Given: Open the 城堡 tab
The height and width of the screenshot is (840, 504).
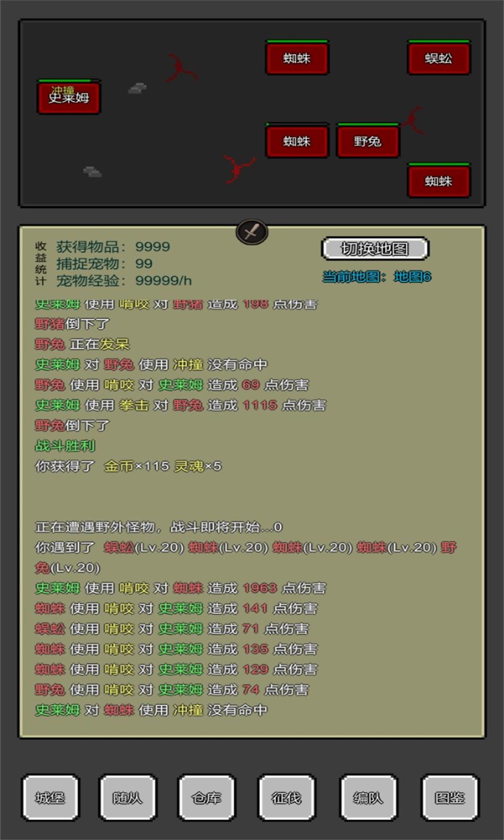Looking at the screenshot, I should point(50,797).
